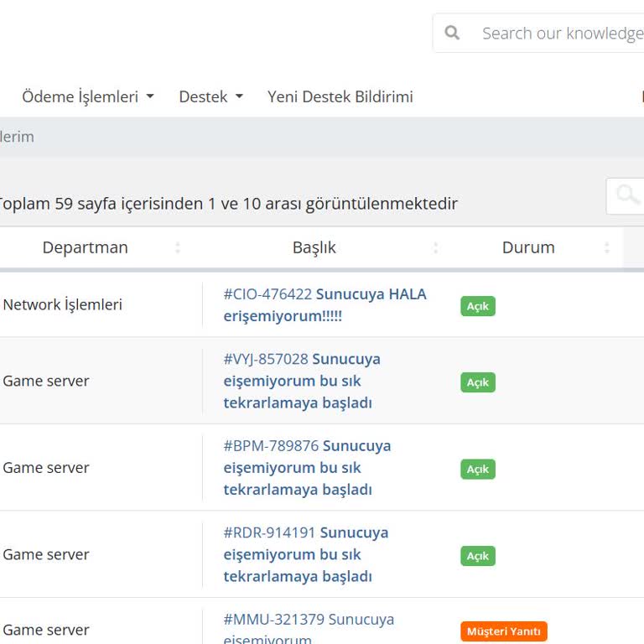Open ticket #VYJ-857028
The width and height of the screenshot is (644, 644).
click(x=302, y=381)
